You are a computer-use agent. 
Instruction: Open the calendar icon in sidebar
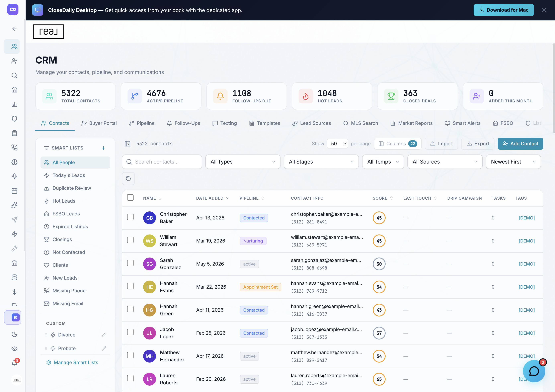(14, 191)
